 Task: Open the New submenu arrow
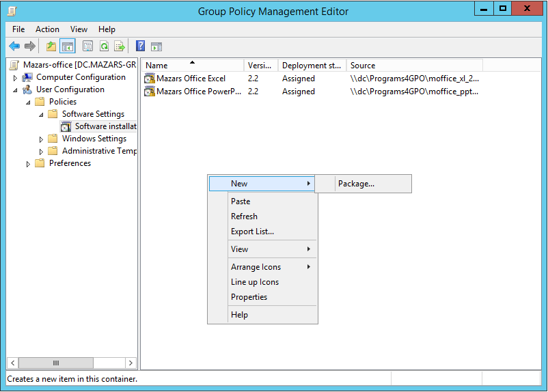(x=309, y=184)
